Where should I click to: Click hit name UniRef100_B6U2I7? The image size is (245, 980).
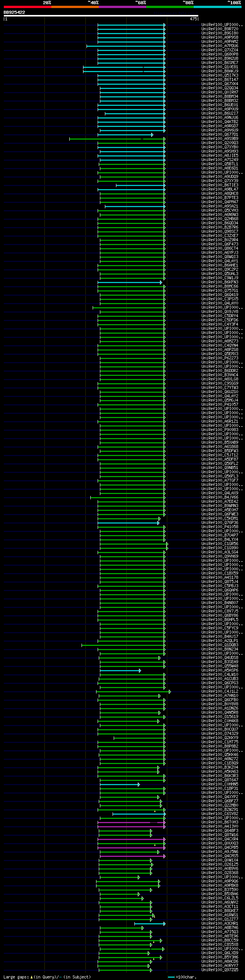click(x=220, y=114)
